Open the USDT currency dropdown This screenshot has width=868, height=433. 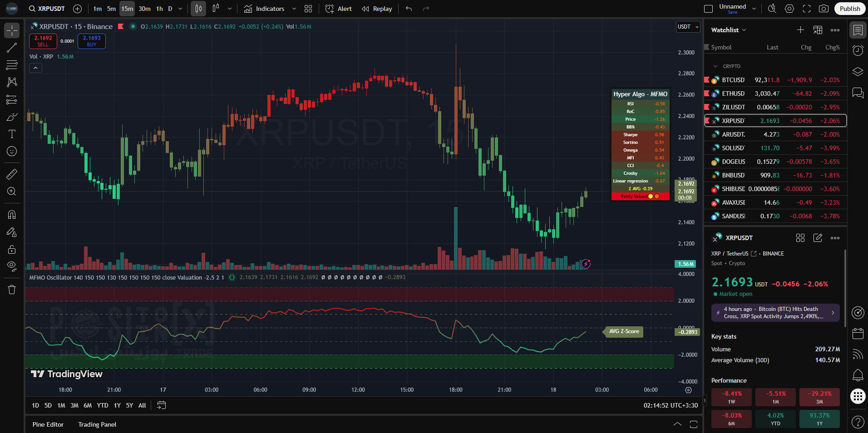pos(688,27)
